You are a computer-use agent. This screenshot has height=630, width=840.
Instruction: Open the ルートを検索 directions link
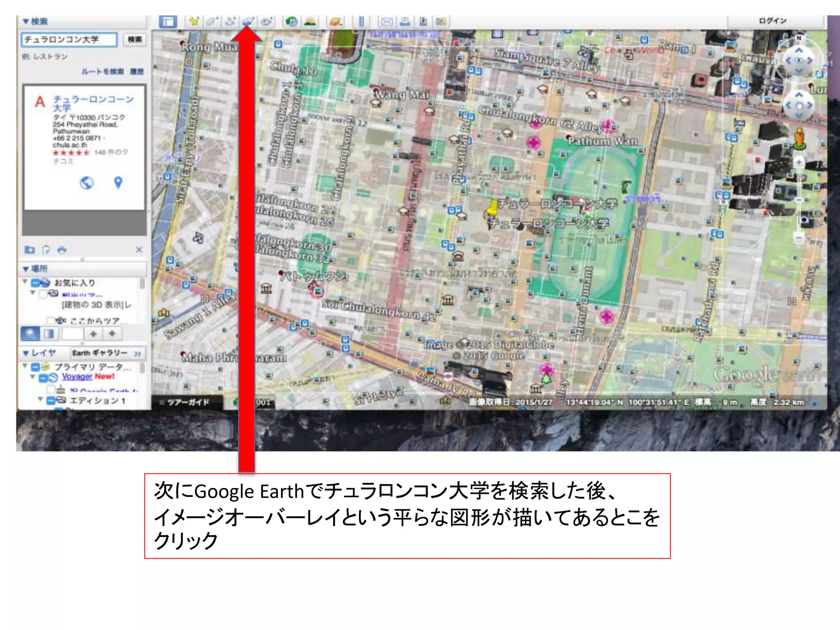[102, 72]
